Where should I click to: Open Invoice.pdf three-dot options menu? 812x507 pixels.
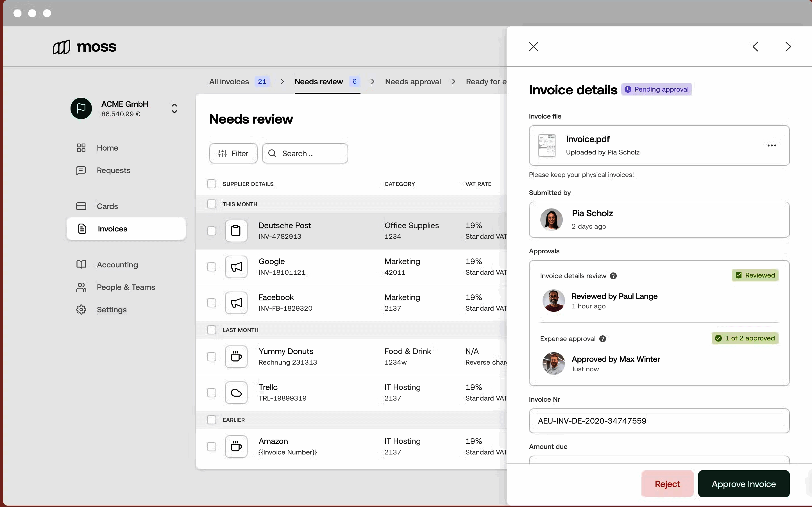[772, 145]
